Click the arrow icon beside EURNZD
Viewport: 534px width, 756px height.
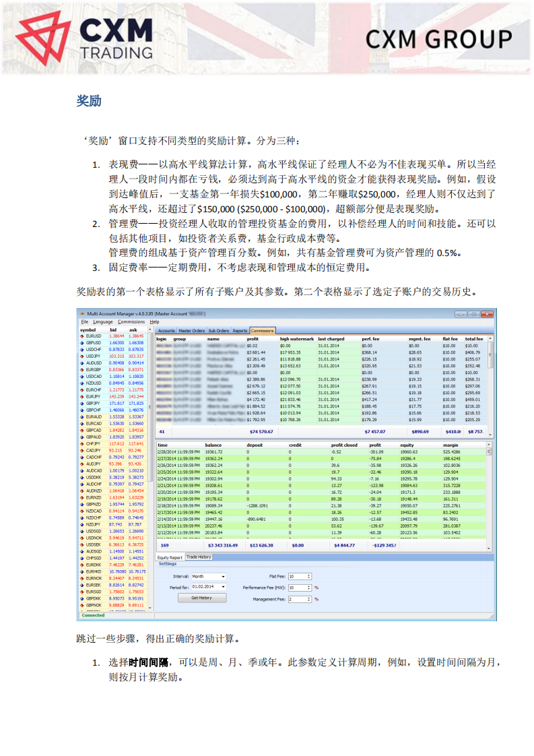pyautogui.click(x=82, y=497)
